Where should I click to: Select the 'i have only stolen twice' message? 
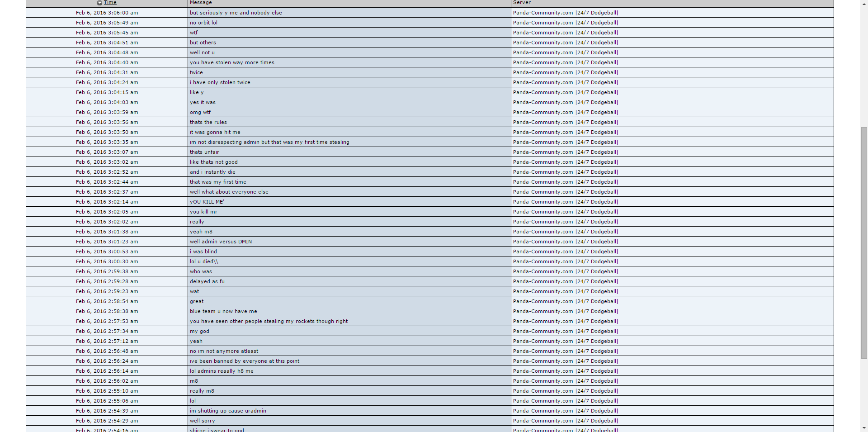click(220, 82)
